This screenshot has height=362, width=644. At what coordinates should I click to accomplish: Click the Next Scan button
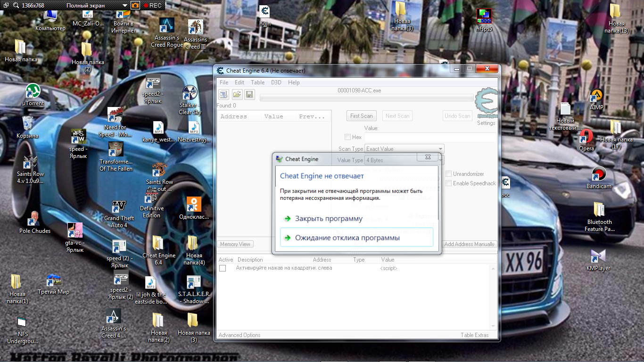pyautogui.click(x=397, y=116)
